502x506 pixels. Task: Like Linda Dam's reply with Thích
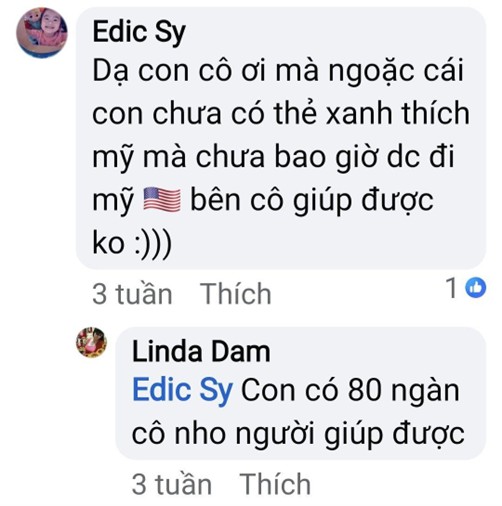pos(275,484)
